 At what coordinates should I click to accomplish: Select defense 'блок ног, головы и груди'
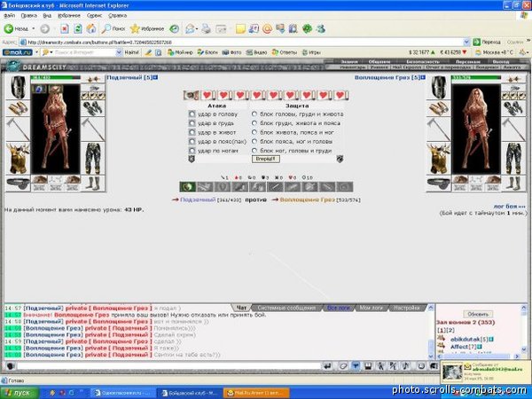[x=254, y=151]
